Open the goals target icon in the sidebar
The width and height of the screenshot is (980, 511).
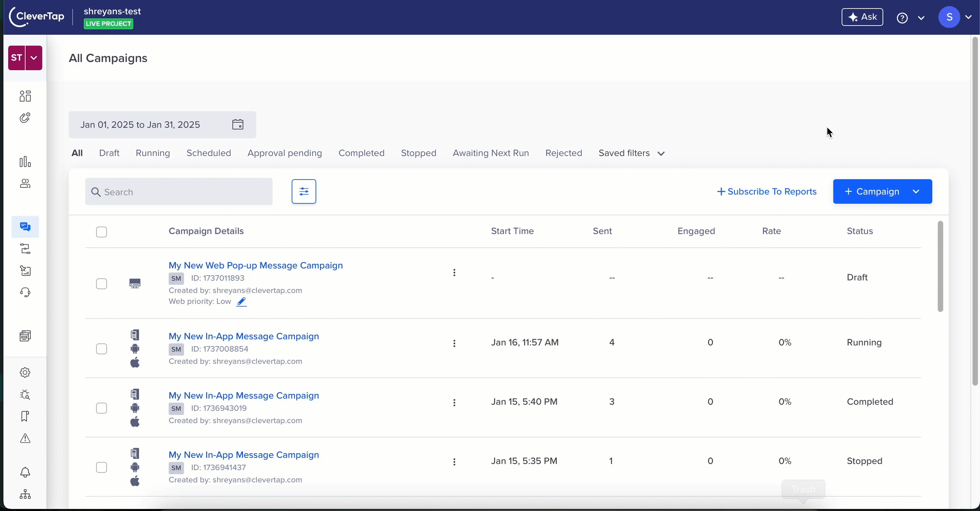(x=25, y=118)
